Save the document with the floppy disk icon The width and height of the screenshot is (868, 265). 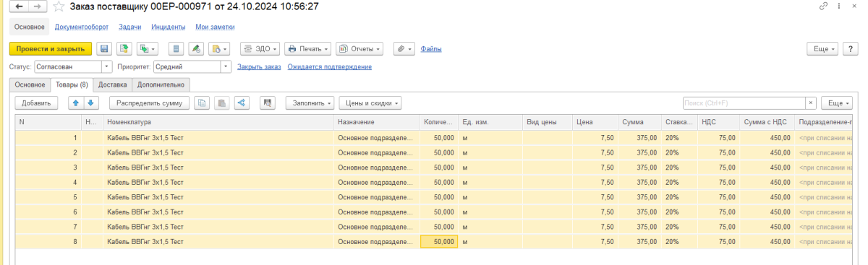[x=103, y=49]
